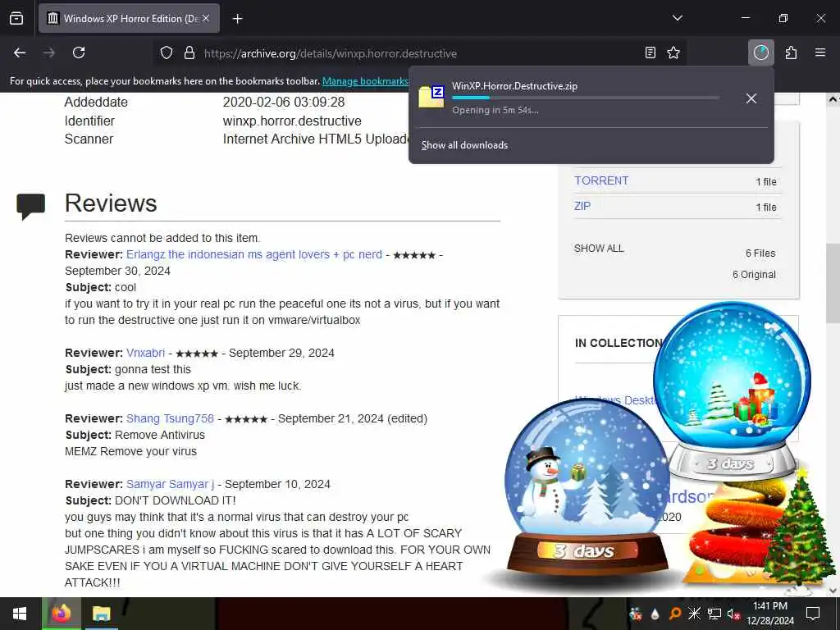The height and width of the screenshot is (630, 840).
Task: Open reviewer Vnxabri profile link
Action: pos(145,353)
